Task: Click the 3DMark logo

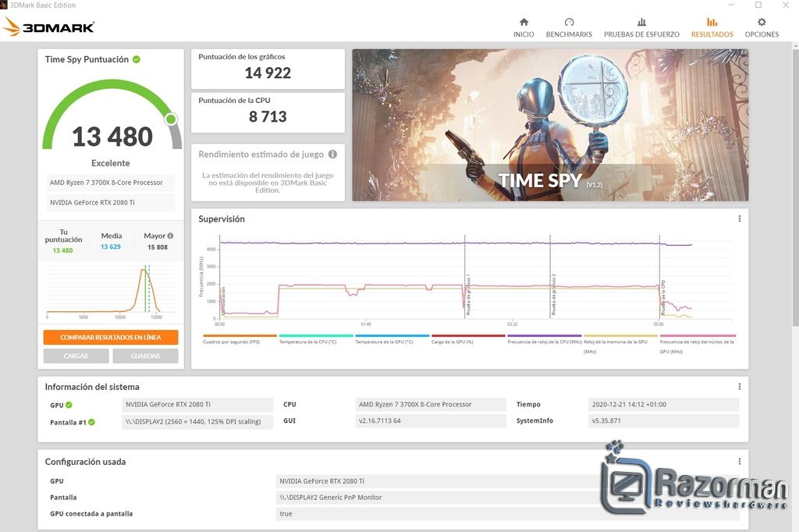Action: pyautogui.click(x=49, y=27)
